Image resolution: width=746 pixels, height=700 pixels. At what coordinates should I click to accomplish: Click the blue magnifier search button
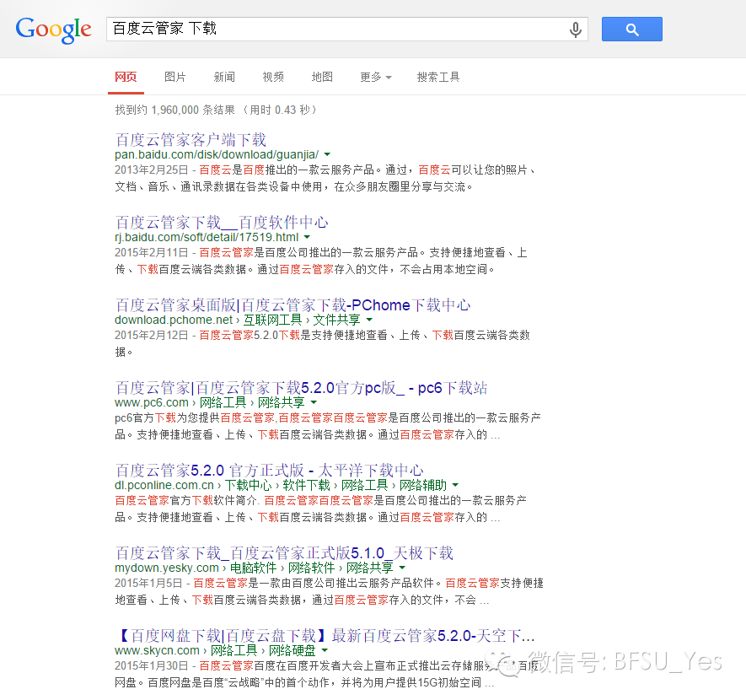(632, 29)
